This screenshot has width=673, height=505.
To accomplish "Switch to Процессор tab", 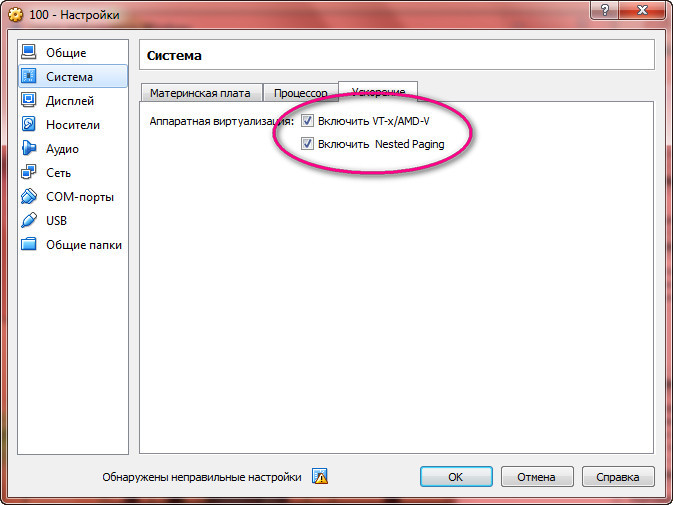I will pos(300,93).
